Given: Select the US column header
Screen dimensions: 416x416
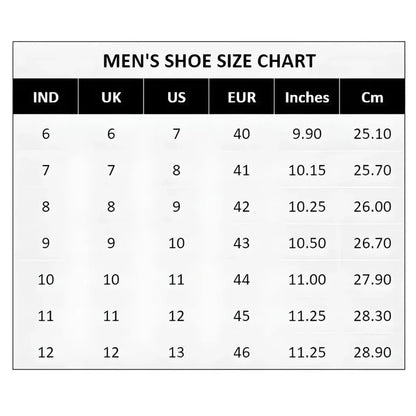Looking at the screenshot, I should 176,97.
